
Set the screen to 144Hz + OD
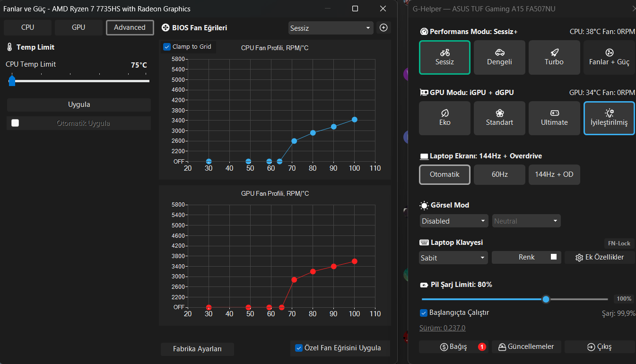[554, 174]
